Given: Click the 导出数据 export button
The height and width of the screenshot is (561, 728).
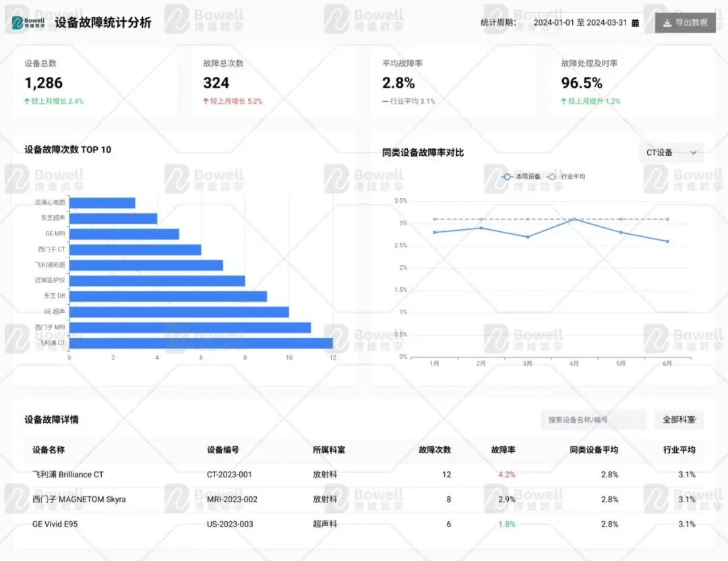Looking at the screenshot, I should (685, 22).
